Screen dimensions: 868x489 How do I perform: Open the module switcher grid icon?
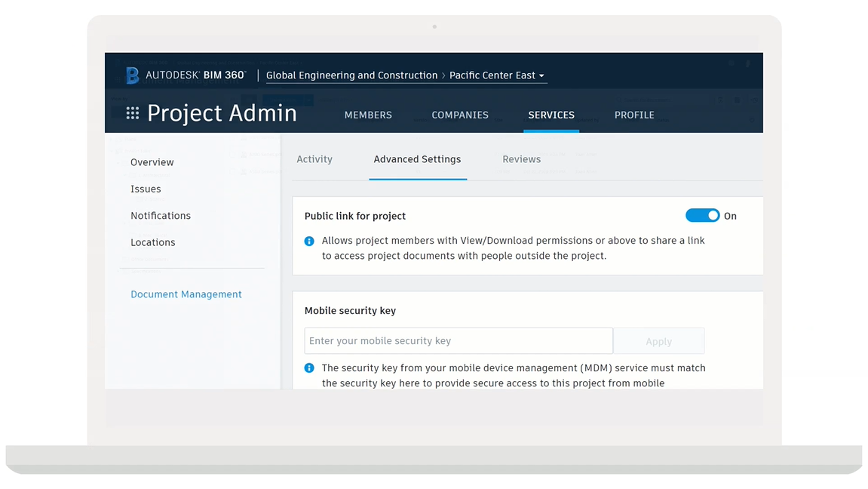tap(132, 113)
